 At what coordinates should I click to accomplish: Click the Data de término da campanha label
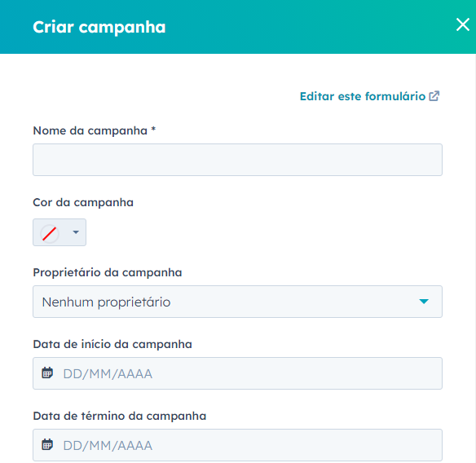(120, 416)
